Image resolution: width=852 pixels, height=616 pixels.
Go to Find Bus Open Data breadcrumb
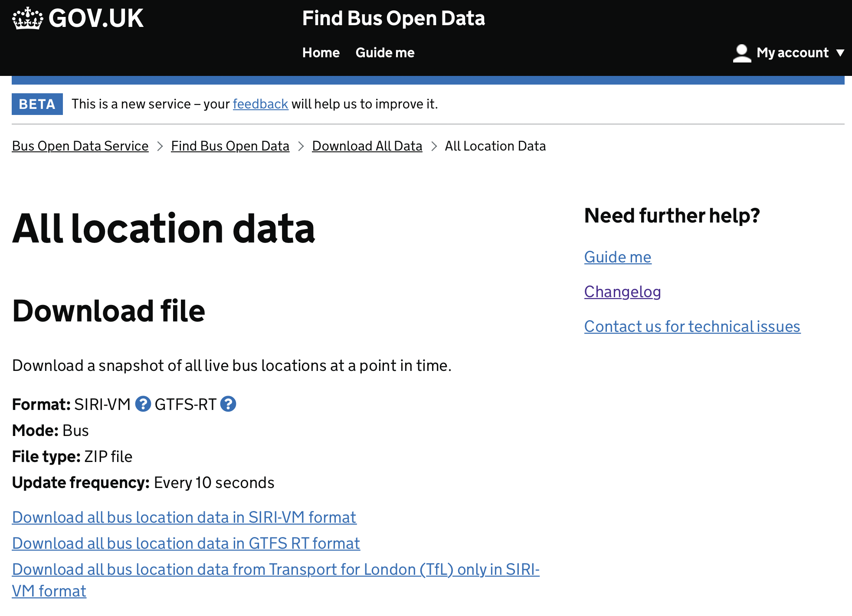(x=230, y=146)
